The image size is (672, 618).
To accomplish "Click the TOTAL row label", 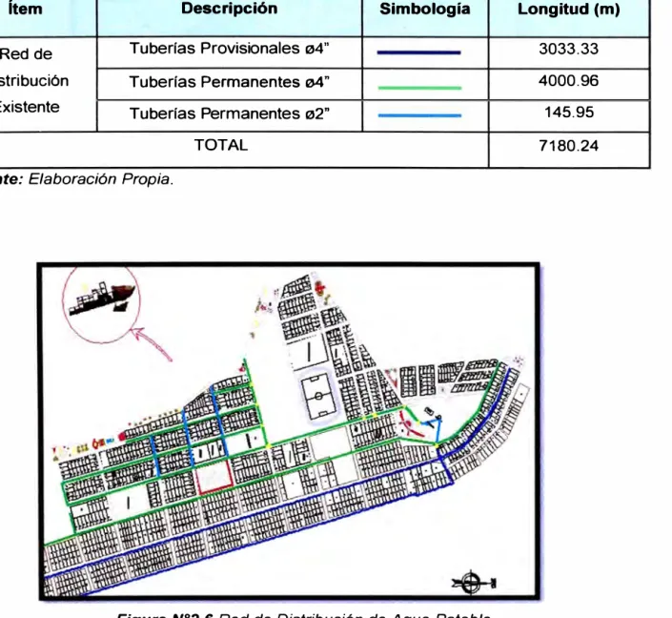I will [x=221, y=145].
